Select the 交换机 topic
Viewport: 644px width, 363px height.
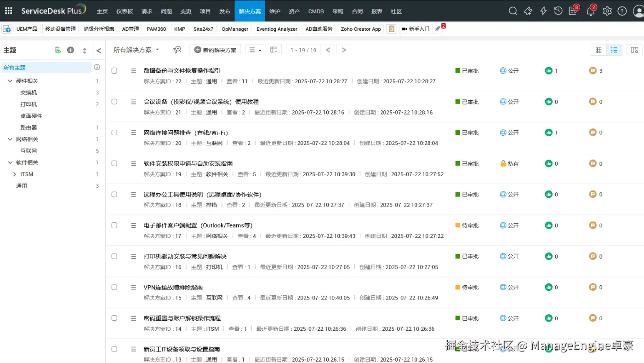[28, 92]
